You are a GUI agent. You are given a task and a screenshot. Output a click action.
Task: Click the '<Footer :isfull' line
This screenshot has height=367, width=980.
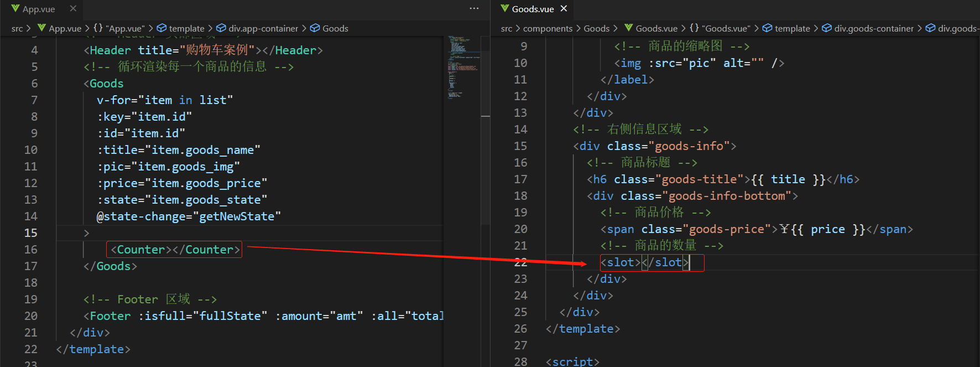[x=263, y=316]
